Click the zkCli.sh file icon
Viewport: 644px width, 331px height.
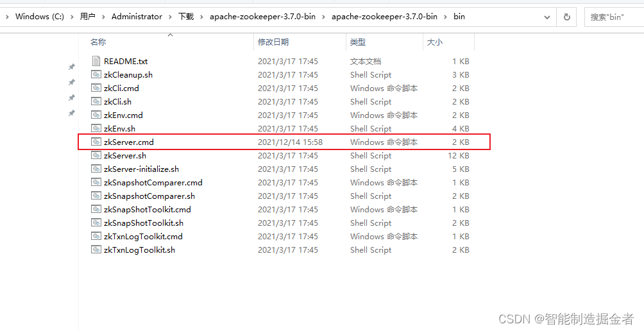[x=96, y=101]
